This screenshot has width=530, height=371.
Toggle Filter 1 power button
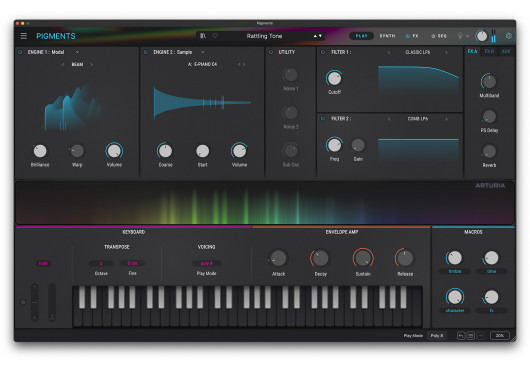[323, 52]
